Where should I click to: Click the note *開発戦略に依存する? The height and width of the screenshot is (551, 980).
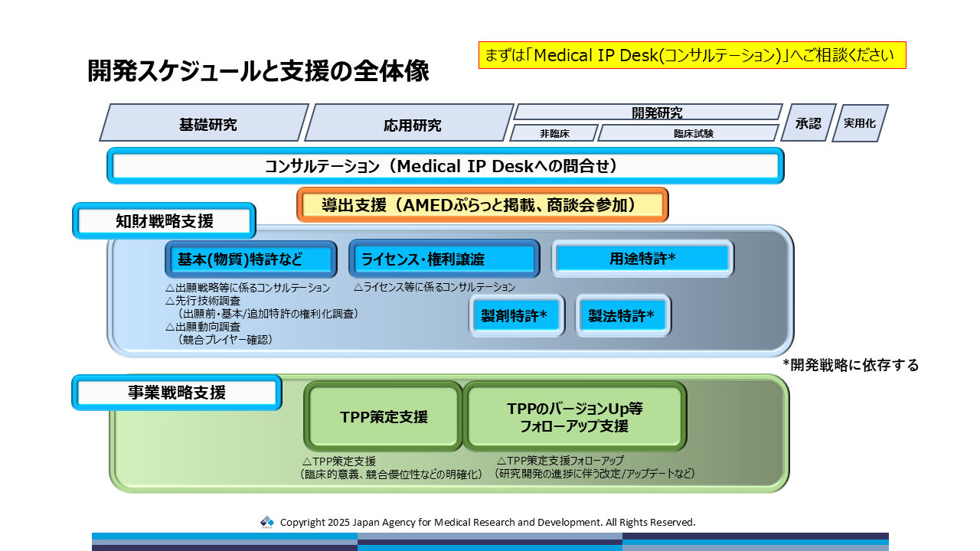[851, 365]
